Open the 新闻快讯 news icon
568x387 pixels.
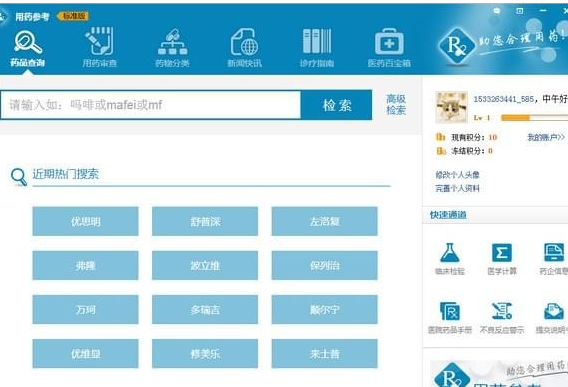pos(245,42)
